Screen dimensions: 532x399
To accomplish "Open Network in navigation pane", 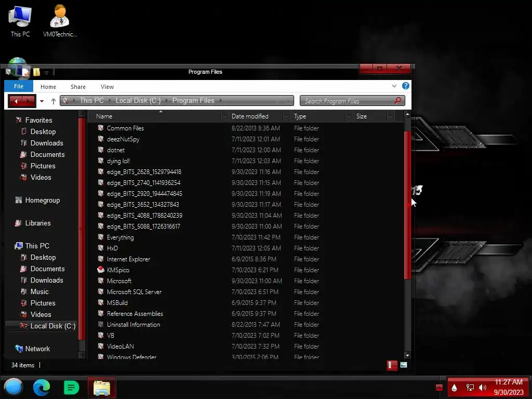I will coord(37,349).
